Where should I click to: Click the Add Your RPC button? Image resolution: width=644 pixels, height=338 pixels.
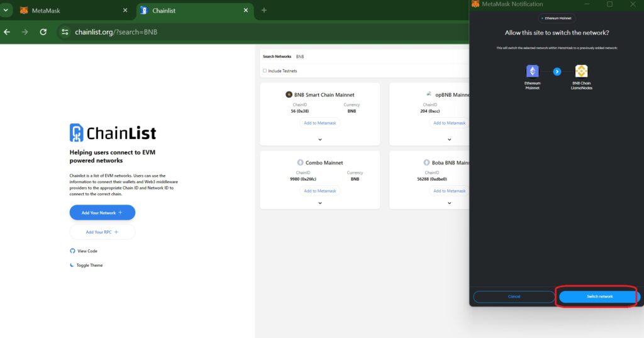click(x=103, y=232)
